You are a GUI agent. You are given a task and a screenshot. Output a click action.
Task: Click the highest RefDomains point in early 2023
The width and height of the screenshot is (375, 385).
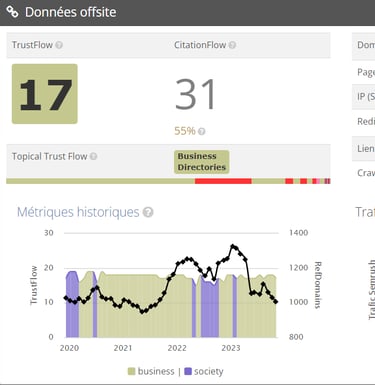coord(233,246)
